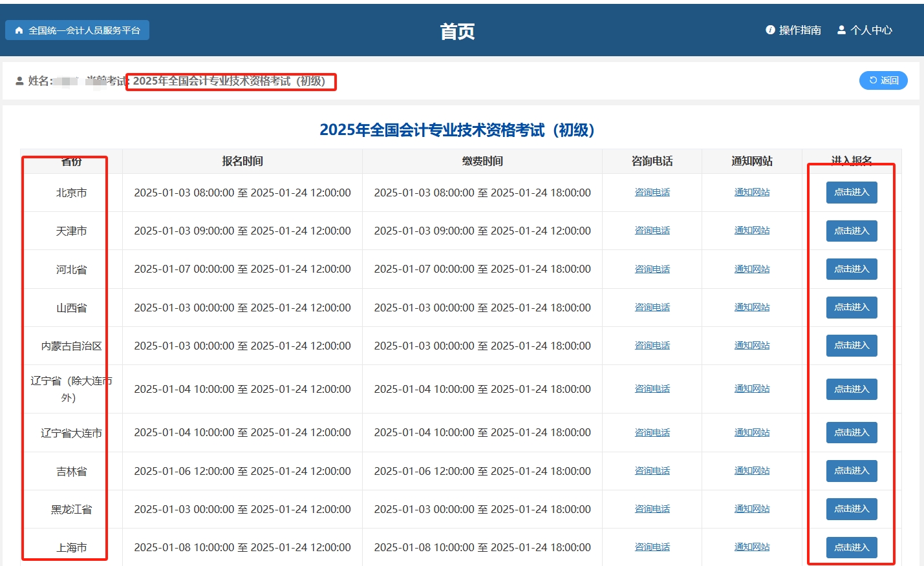Click the person icon beside 个人中心

pyautogui.click(x=841, y=30)
